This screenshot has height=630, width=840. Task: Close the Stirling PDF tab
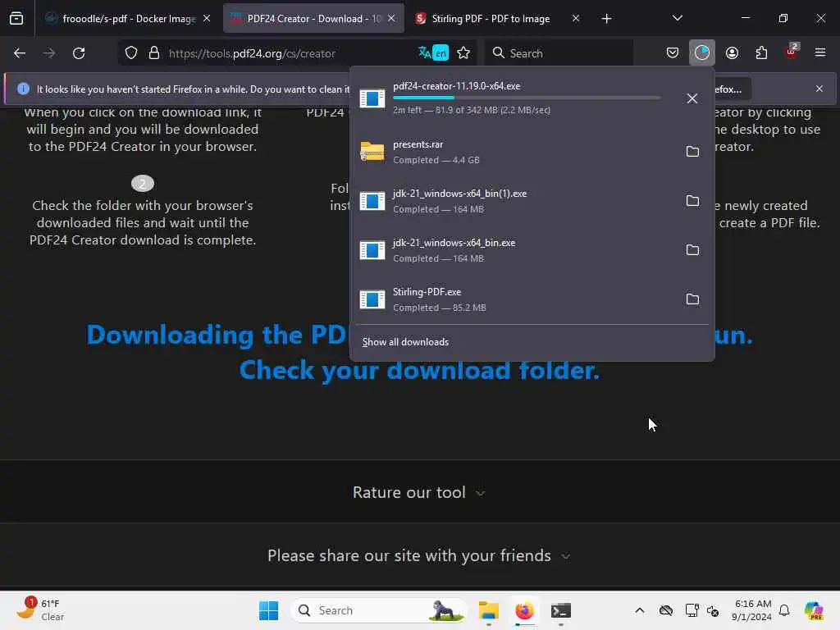tap(576, 19)
